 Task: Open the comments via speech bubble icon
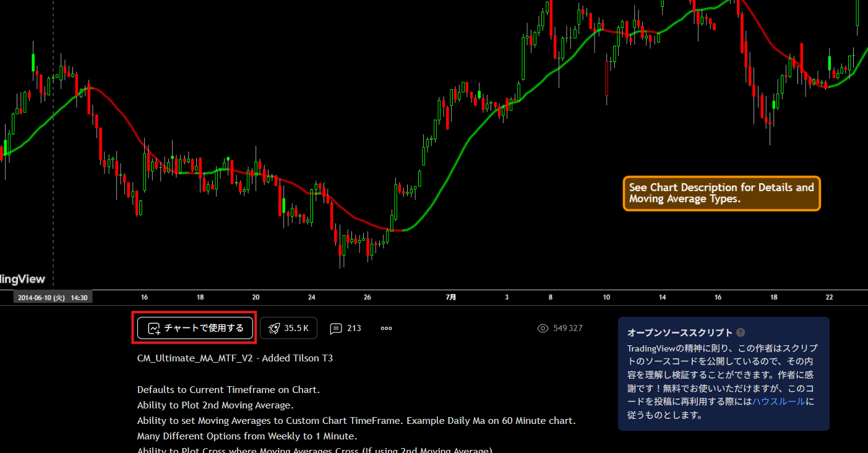pos(336,328)
